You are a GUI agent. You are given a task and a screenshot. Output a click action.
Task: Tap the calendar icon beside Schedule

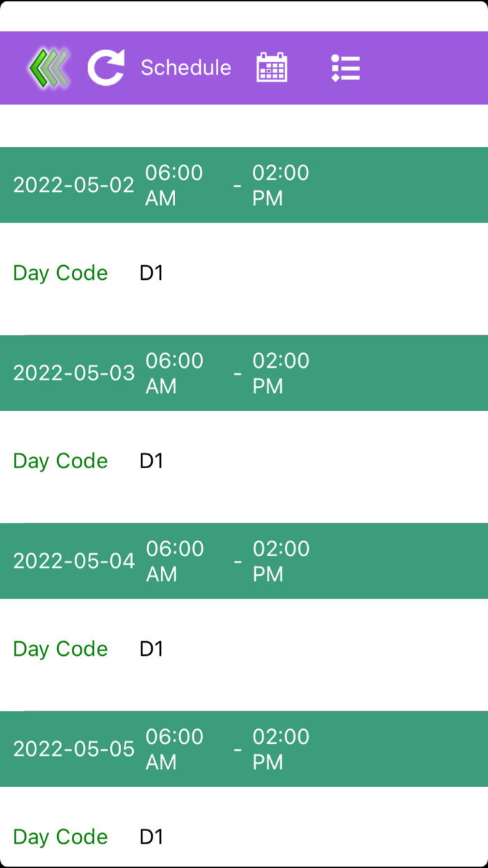(x=272, y=67)
